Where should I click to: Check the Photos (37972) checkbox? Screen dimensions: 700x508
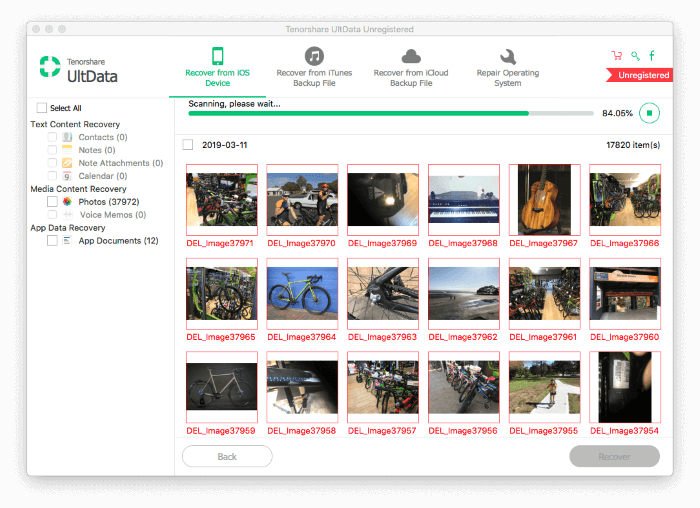(x=52, y=202)
